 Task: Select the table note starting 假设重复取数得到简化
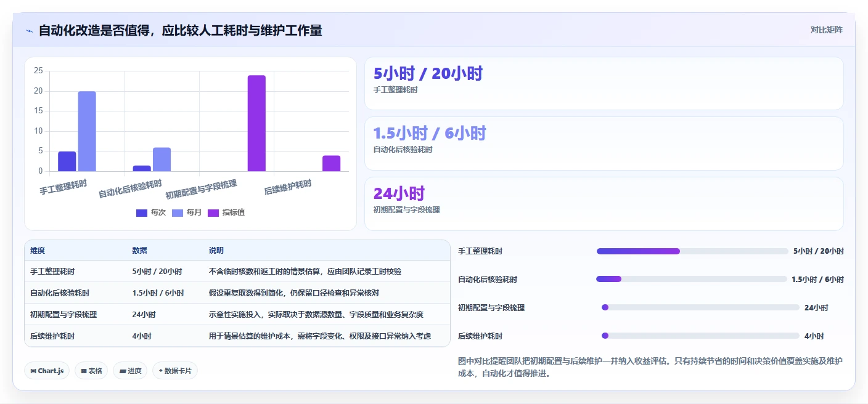click(x=294, y=293)
